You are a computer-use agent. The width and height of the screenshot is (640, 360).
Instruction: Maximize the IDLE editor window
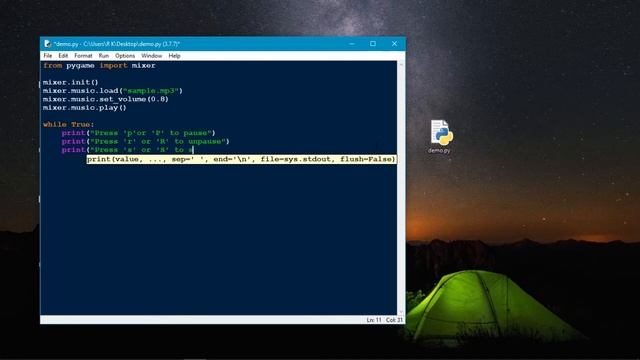pos(373,44)
